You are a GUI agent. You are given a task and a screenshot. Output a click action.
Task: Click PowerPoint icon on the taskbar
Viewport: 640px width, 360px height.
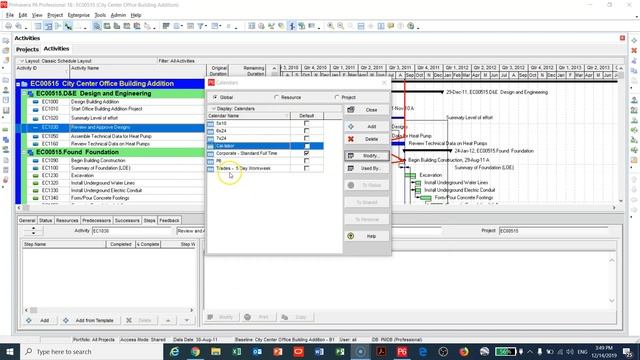click(278, 352)
